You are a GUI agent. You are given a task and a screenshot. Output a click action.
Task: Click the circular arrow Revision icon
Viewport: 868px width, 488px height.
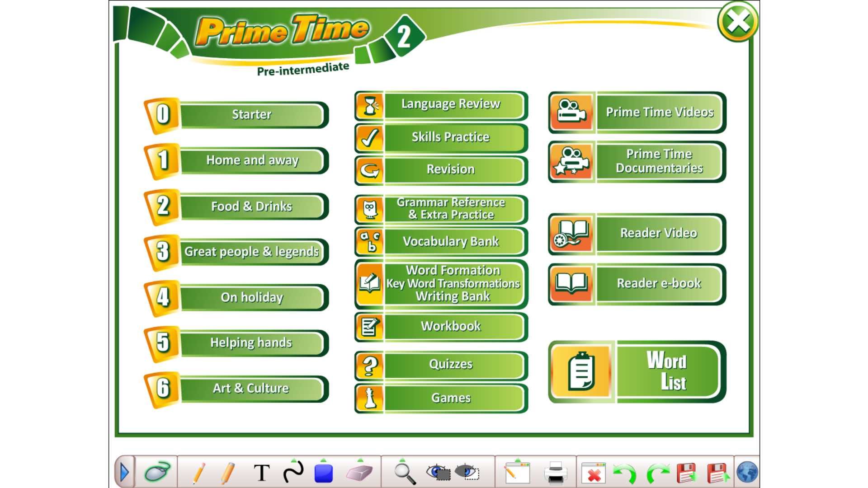370,170
